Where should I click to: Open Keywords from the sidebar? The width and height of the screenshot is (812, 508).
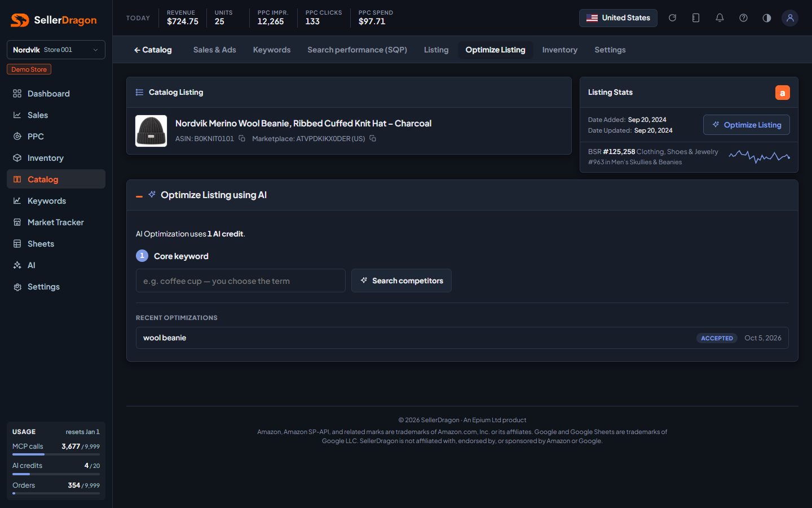pyautogui.click(x=56, y=201)
